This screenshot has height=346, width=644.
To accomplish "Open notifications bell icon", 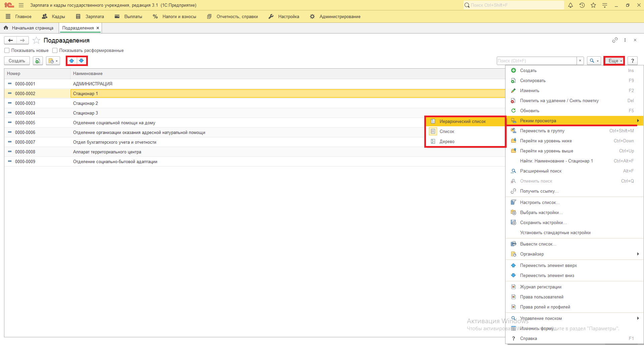I will tap(571, 5).
